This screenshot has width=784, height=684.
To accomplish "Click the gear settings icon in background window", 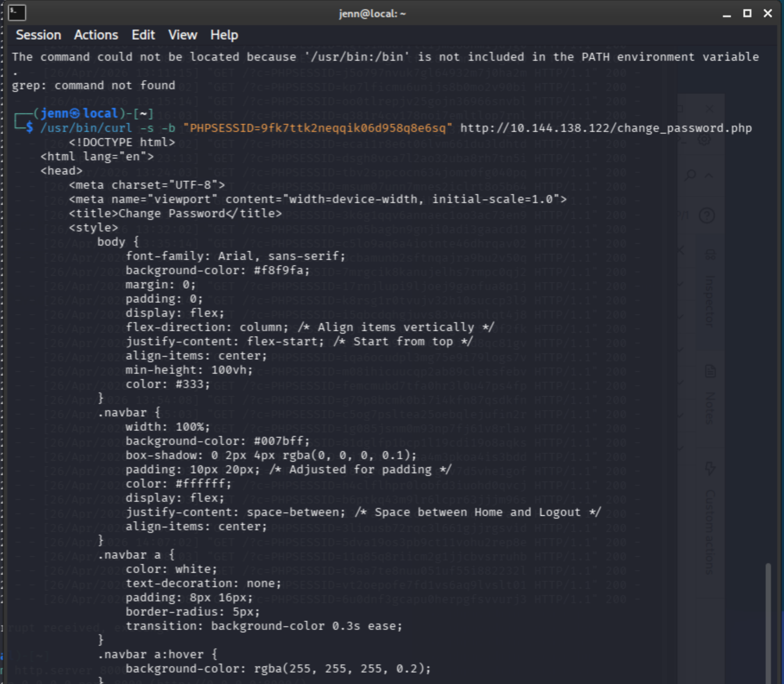I will point(705,140).
